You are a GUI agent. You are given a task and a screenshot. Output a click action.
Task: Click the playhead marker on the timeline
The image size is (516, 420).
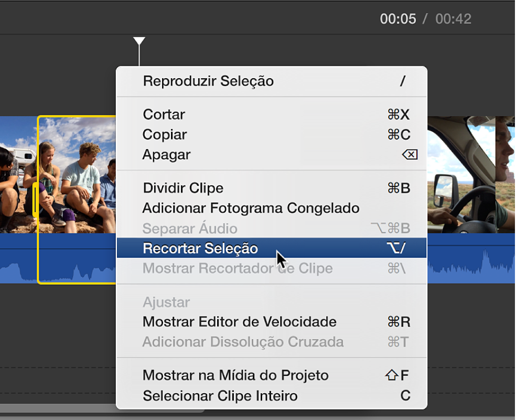[x=139, y=41]
